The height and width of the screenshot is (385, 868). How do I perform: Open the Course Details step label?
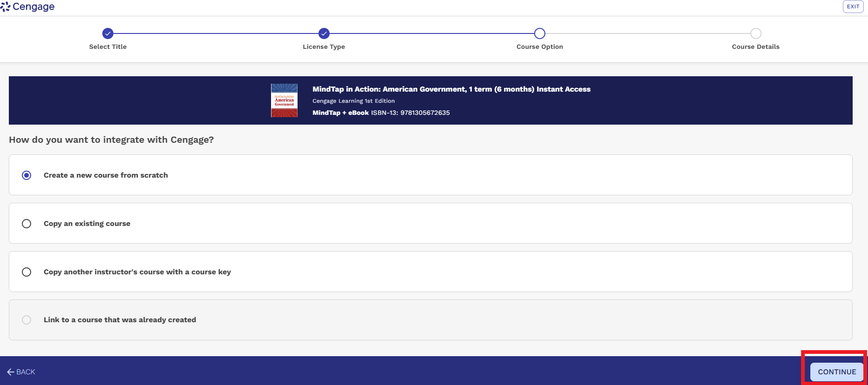click(x=756, y=46)
